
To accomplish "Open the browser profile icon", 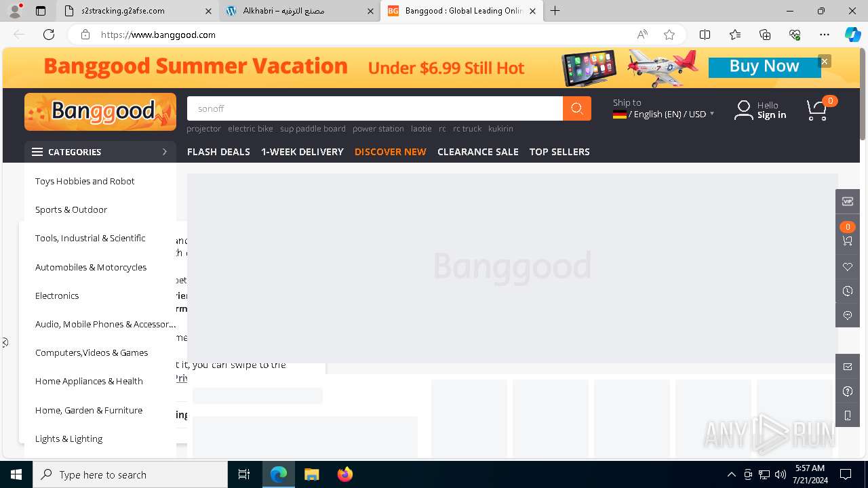I will 15,11.
